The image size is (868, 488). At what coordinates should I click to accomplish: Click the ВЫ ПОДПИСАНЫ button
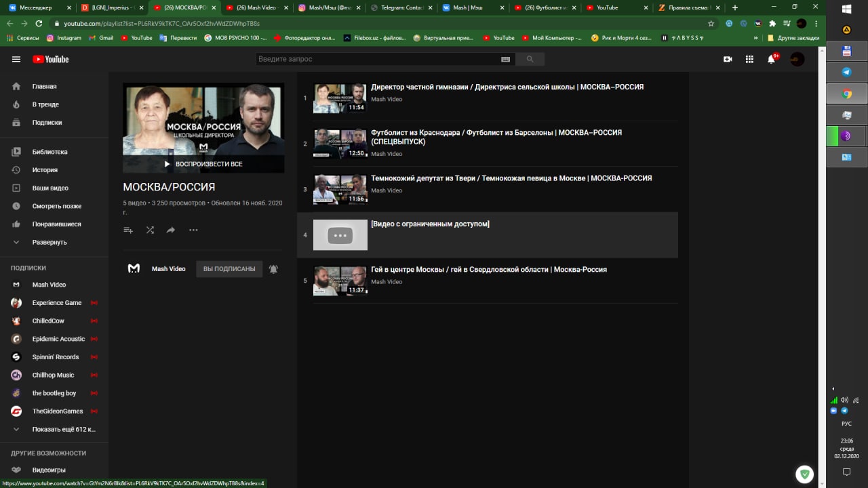coord(229,269)
